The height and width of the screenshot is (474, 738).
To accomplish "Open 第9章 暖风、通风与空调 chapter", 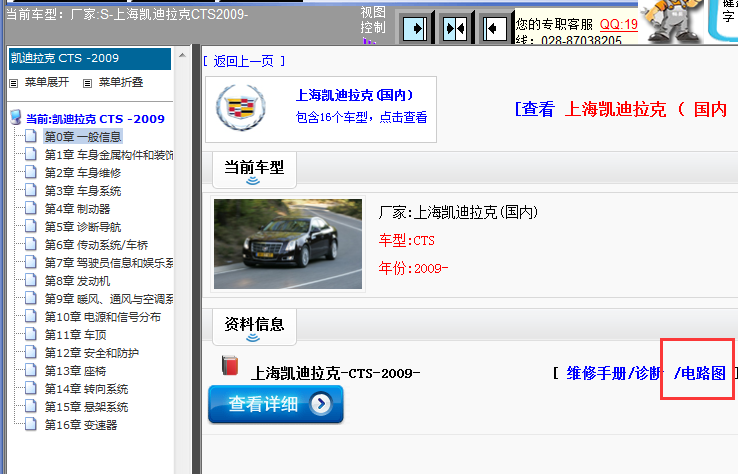I will (109, 299).
